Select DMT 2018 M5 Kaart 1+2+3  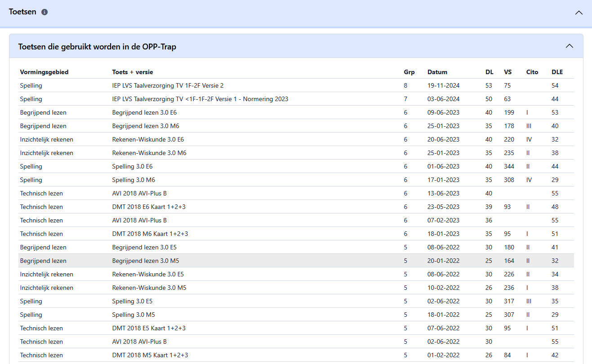click(296, 355)
